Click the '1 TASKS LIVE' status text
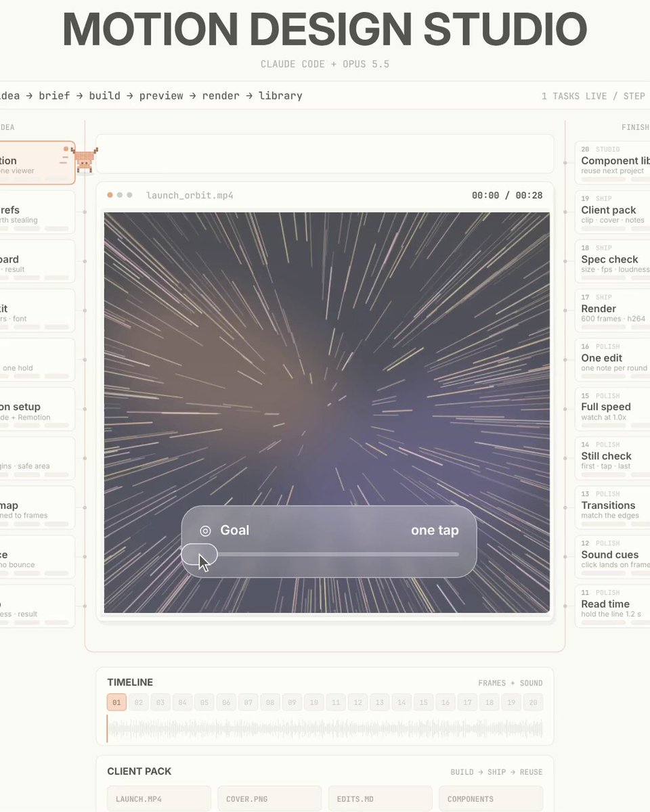The image size is (650, 812). (574, 96)
